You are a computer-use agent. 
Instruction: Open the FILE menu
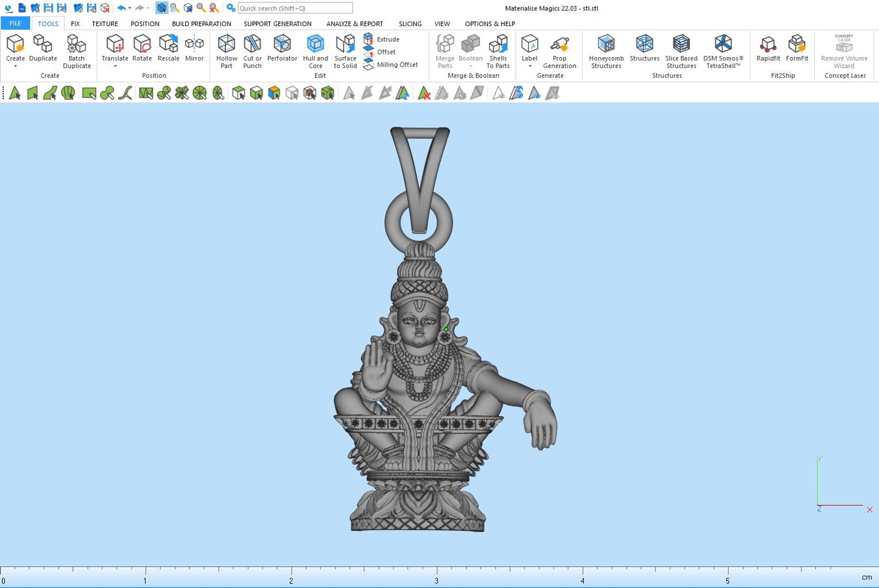pos(15,23)
